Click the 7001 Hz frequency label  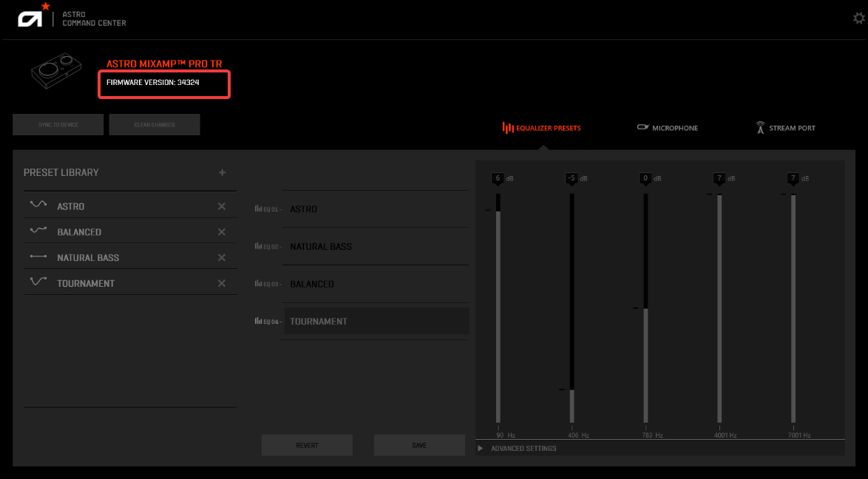[x=799, y=435]
